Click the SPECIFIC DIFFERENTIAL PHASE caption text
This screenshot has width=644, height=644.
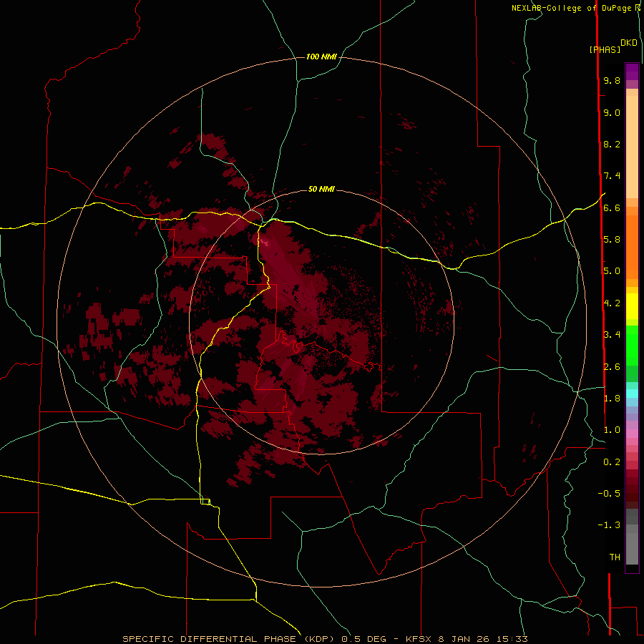tap(209, 639)
